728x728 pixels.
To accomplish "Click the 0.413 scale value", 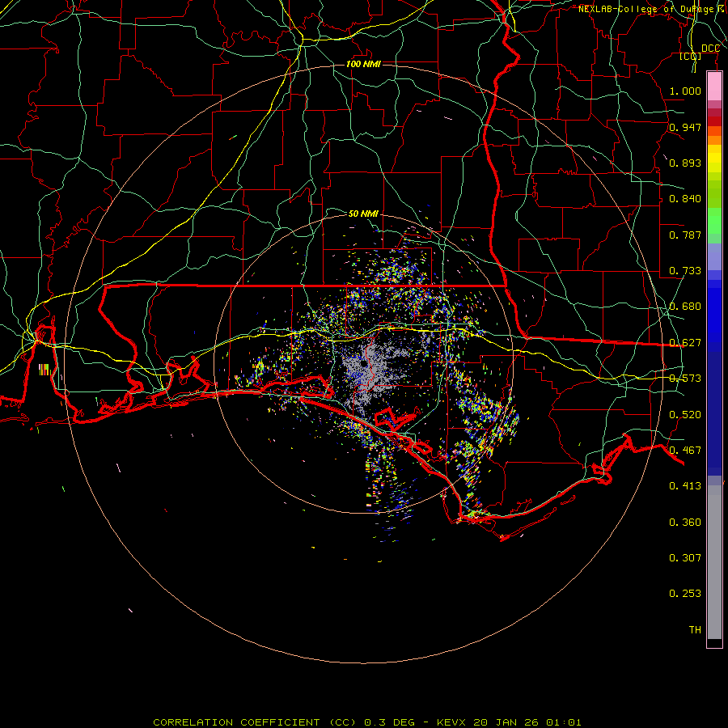I will point(685,486).
